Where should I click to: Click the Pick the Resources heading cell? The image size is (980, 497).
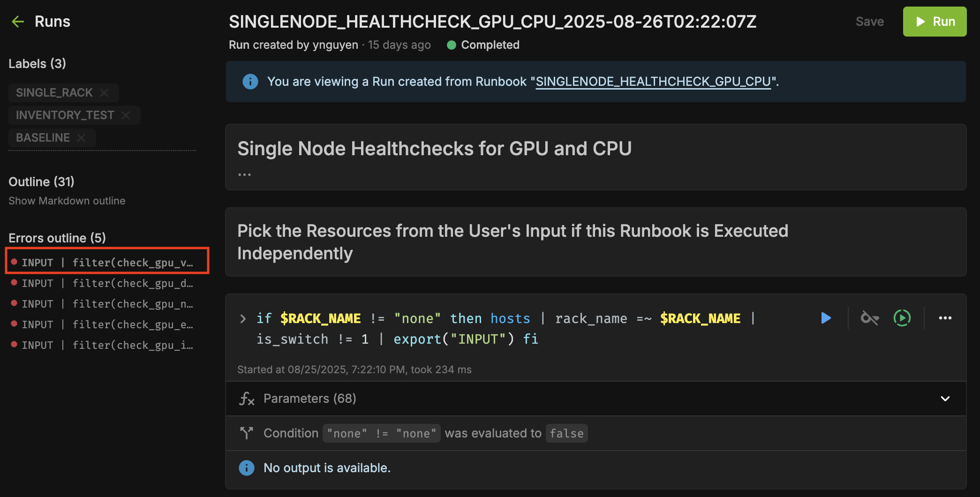596,242
